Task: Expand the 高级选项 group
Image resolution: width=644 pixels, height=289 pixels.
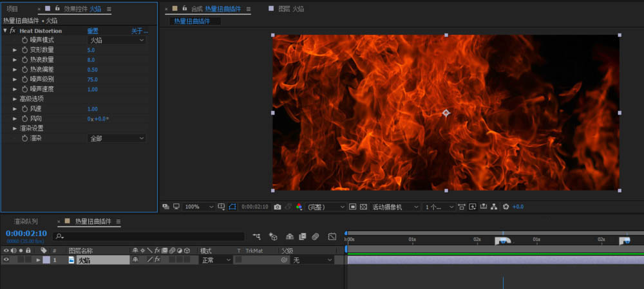Action: (x=15, y=99)
